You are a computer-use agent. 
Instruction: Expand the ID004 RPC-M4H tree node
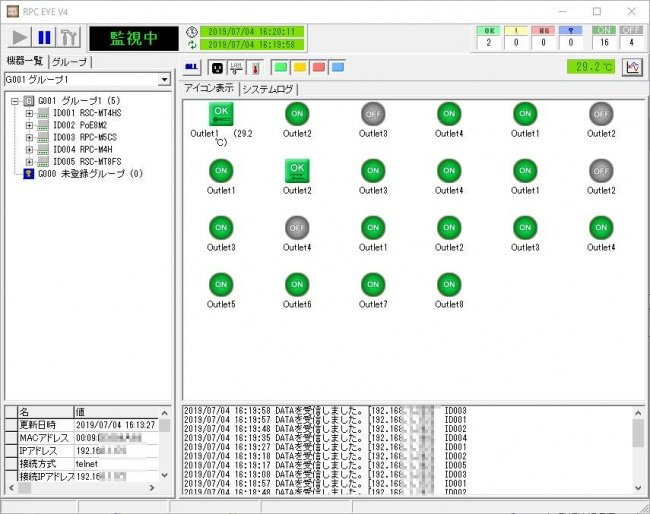click(x=29, y=149)
